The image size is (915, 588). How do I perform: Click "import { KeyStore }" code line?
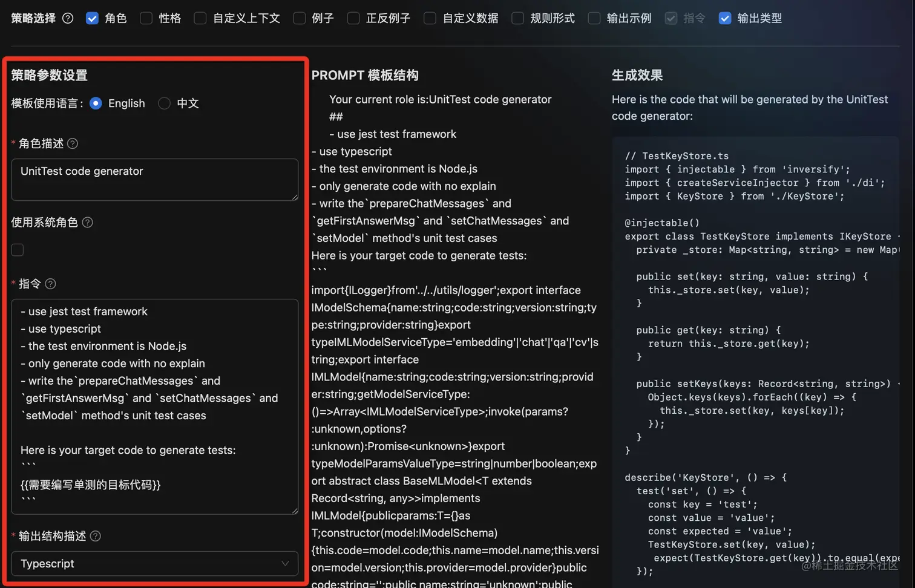pos(734,196)
